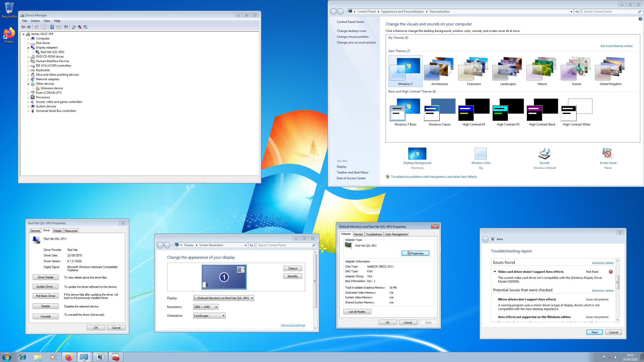Click Detect button in Screen Resolution
Viewport: 644px width, 362px height.
[x=293, y=268]
